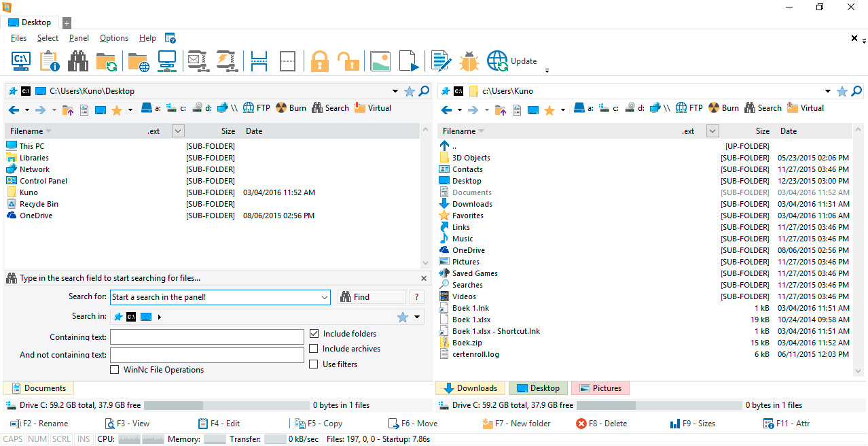Image resolution: width=868 pixels, height=446 pixels.
Task: Open the picture viewer icon in toolbar
Action: click(380, 61)
